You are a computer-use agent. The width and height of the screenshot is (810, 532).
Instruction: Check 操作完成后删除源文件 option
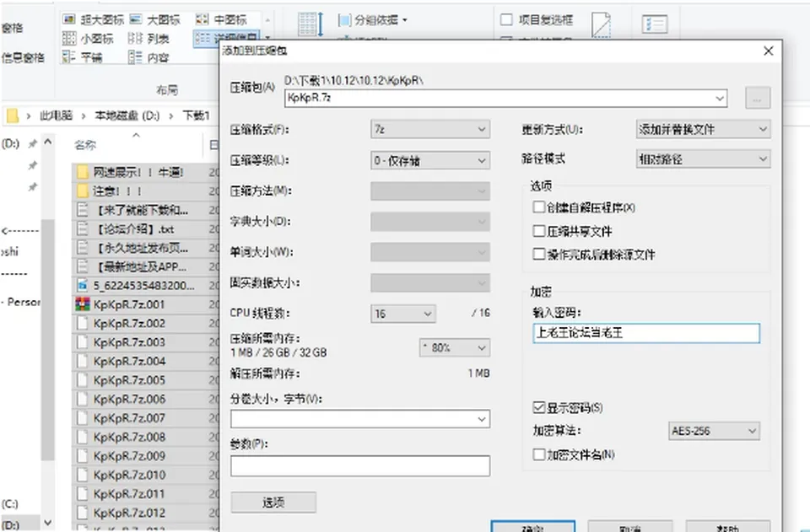coord(539,254)
